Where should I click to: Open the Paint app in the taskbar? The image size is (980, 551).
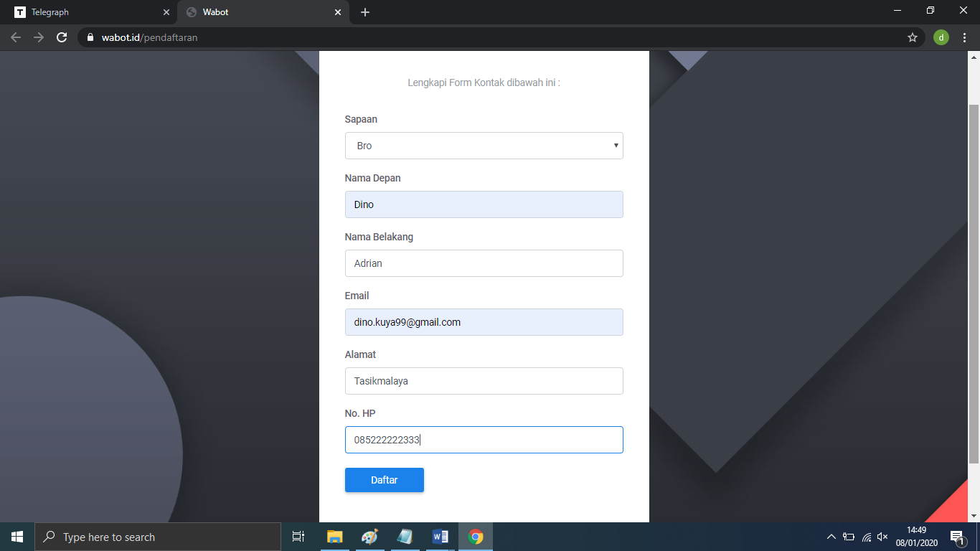369,537
